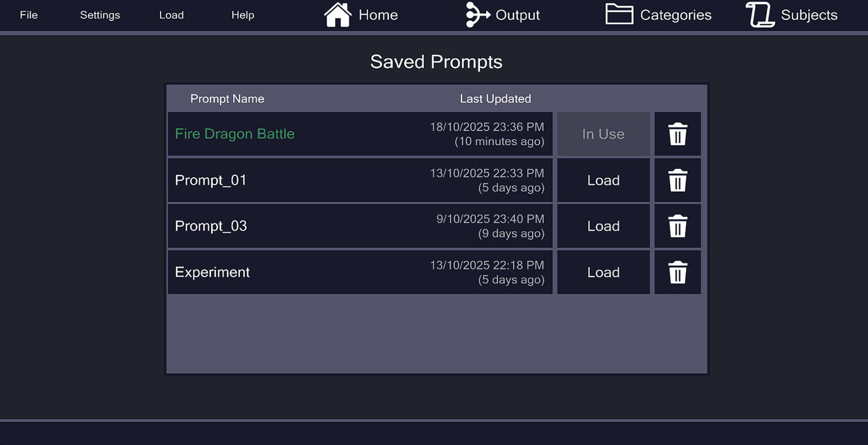
Task: Click the Categories folder icon
Action: click(619, 15)
